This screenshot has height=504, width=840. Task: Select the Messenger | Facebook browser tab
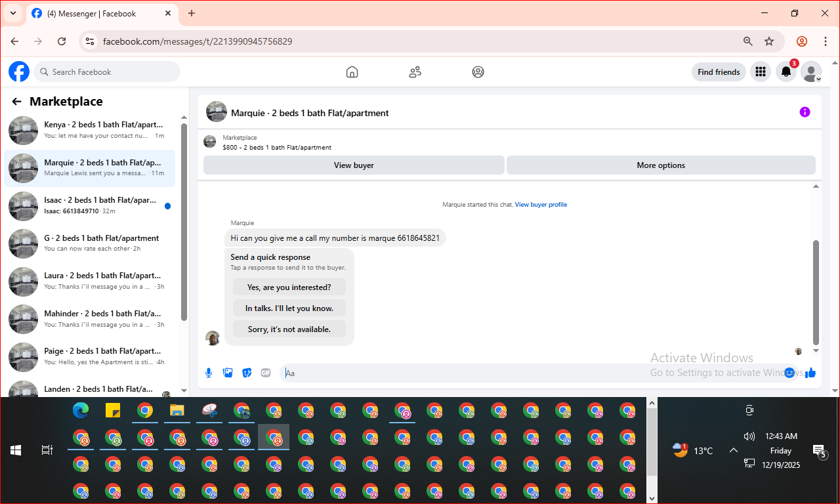click(x=102, y=13)
